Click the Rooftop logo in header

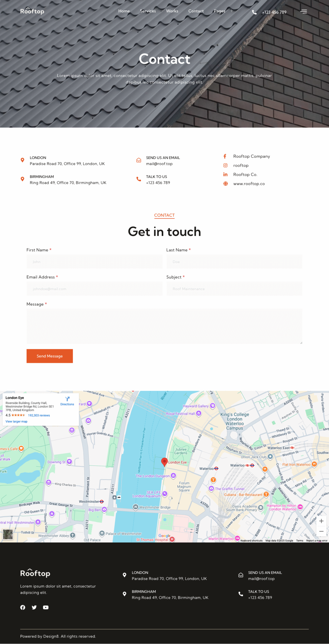point(32,11)
